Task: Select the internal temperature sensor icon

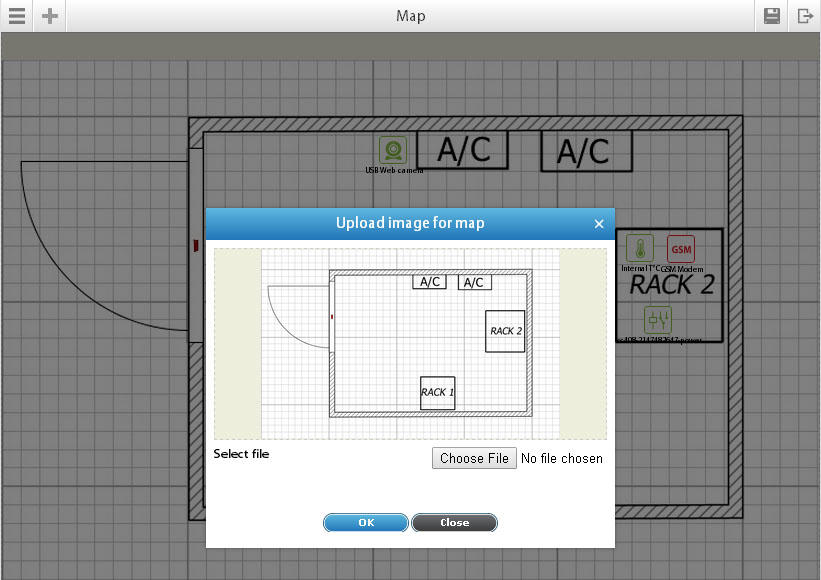Action: click(640, 248)
